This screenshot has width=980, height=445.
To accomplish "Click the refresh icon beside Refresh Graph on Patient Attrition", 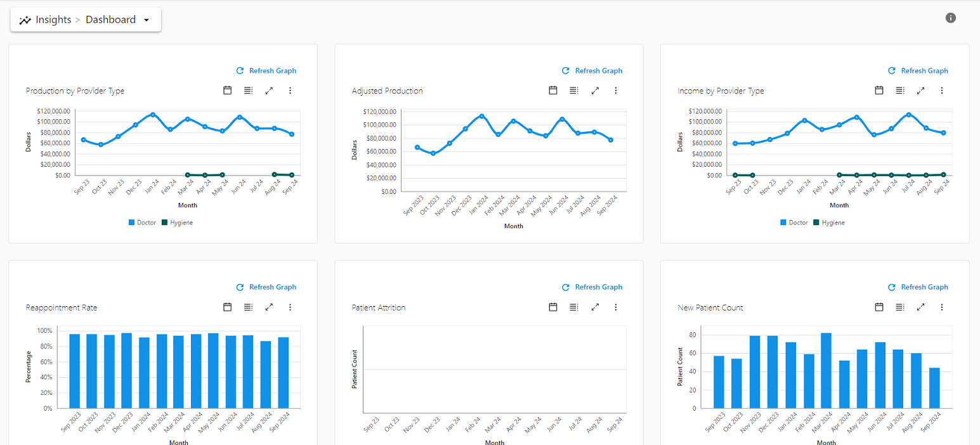I will click(x=565, y=287).
